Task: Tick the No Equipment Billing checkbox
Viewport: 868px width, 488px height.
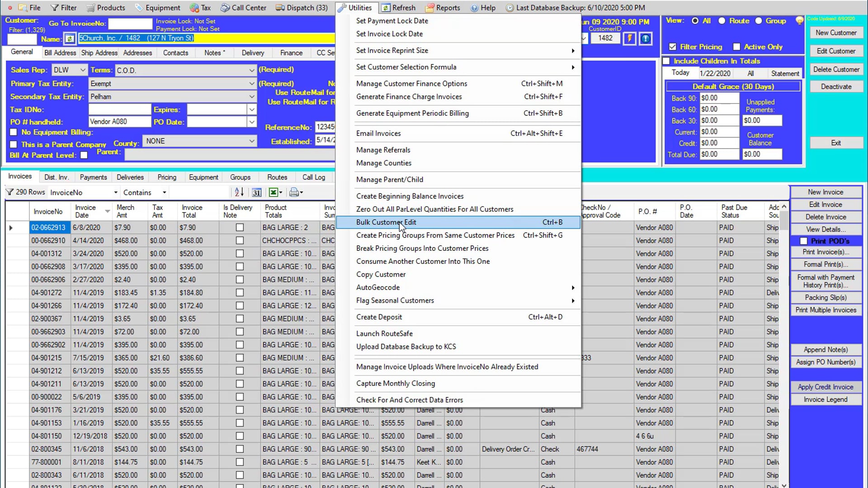Action: point(14,132)
